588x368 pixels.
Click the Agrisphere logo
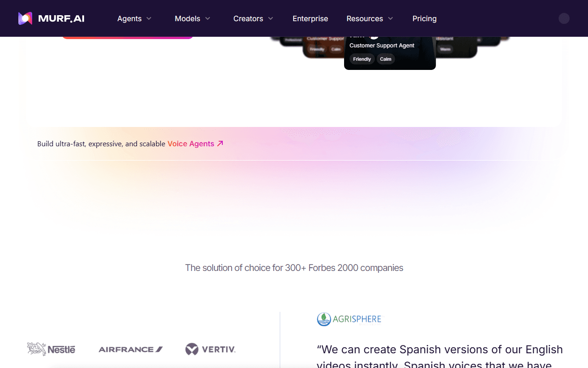349,319
